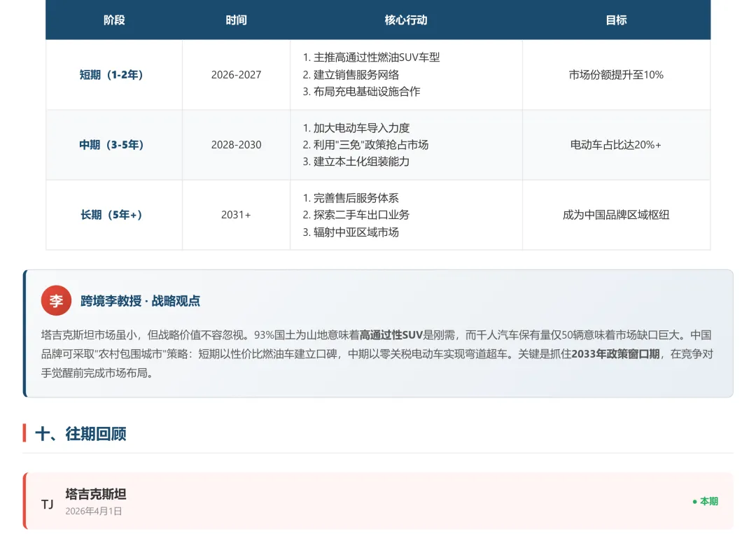The image size is (756, 534).
Task: Click the 布局充电基础设施合作 action line
Action: click(x=362, y=92)
